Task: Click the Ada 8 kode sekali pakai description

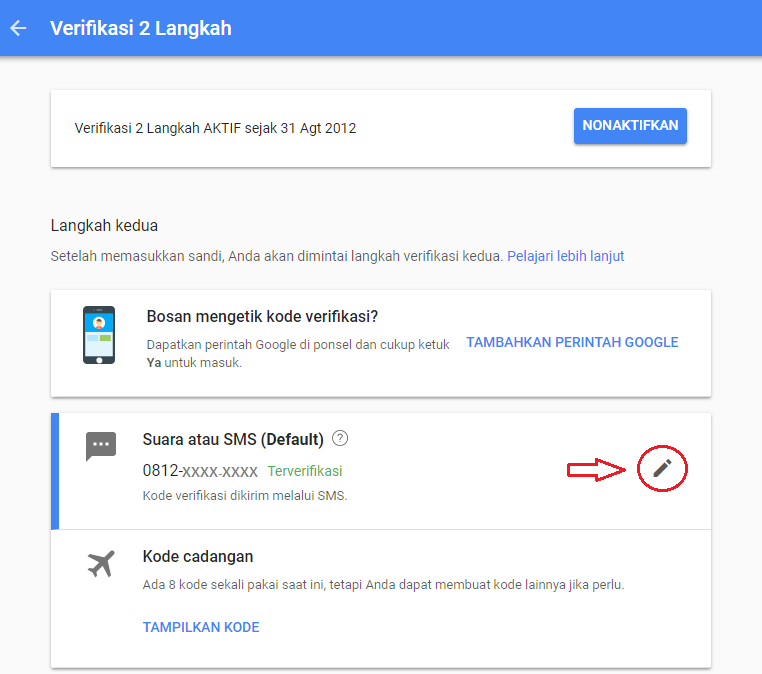Action: coord(383,584)
